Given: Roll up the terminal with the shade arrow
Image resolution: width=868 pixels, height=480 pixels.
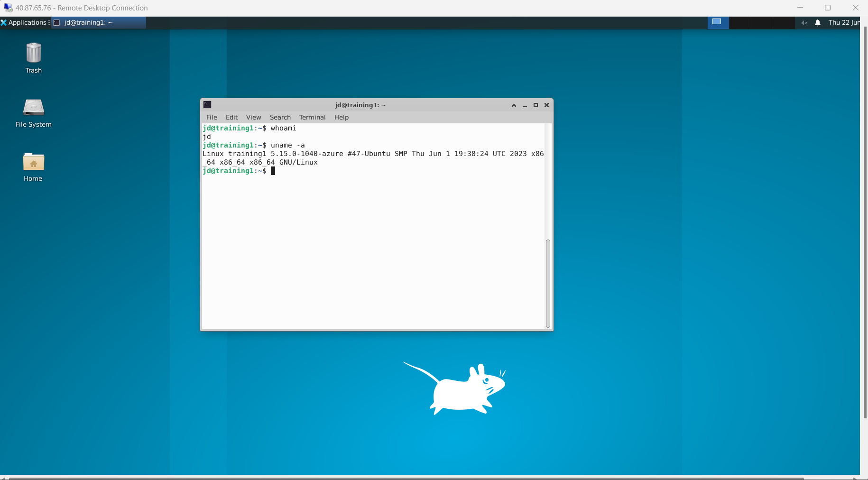Looking at the screenshot, I should point(513,105).
